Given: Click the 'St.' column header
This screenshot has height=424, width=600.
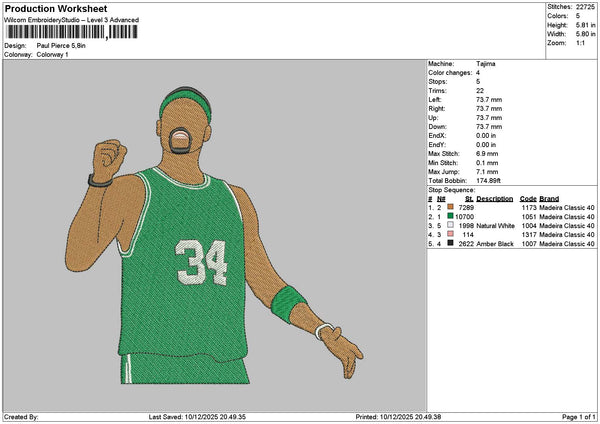Looking at the screenshot, I should point(469,199).
